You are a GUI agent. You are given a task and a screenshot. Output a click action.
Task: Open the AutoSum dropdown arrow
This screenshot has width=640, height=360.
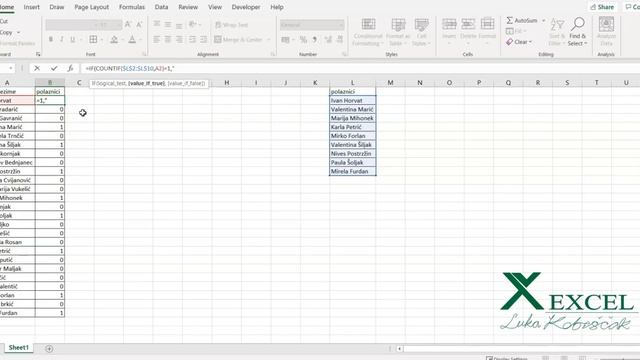pos(543,20)
